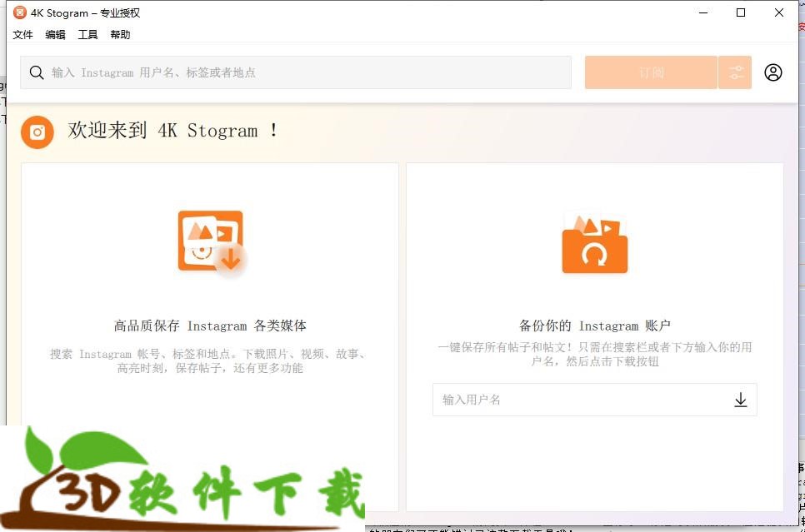Image resolution: width=805 pixels, height=532 pixels.
Task: Open the 工具 menu
Action: point(87,34)
